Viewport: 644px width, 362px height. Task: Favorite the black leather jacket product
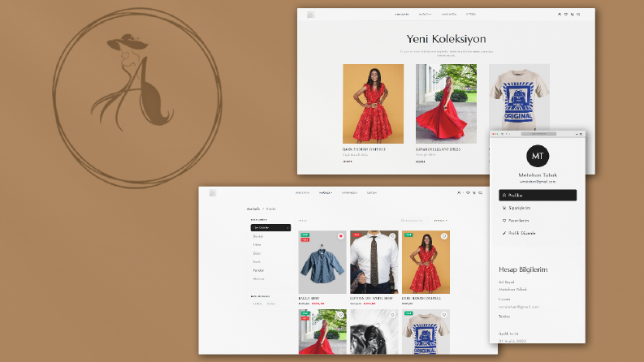[x=392, y=315]
